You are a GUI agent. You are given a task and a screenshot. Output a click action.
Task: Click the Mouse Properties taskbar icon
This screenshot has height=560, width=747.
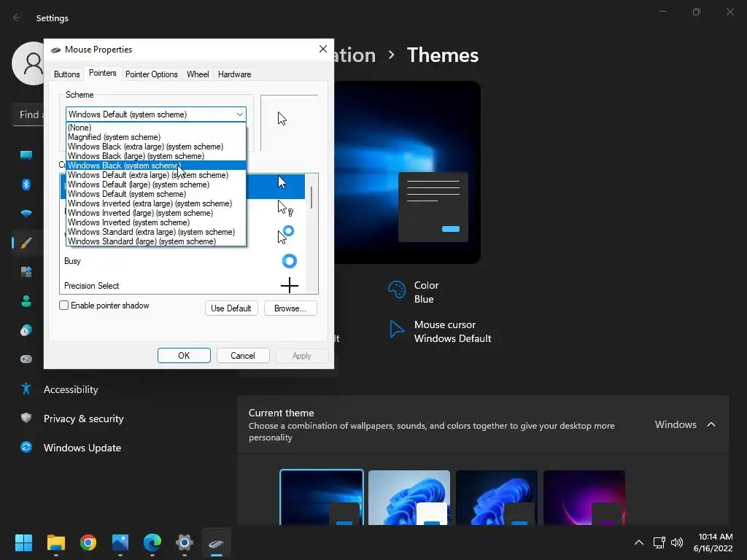point(216,543)
